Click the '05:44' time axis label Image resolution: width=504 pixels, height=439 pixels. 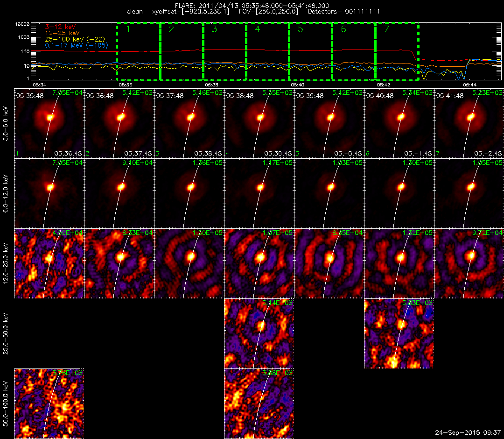pos(469,85)
